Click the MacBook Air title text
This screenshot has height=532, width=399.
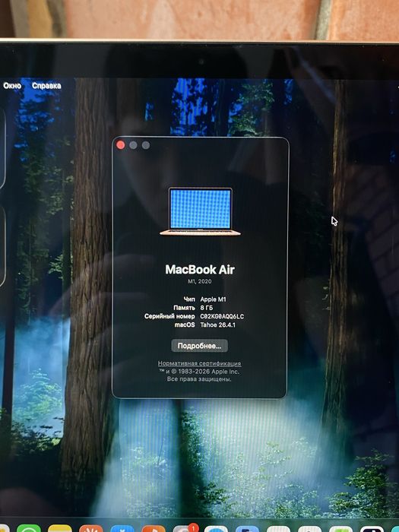point(200,269)
